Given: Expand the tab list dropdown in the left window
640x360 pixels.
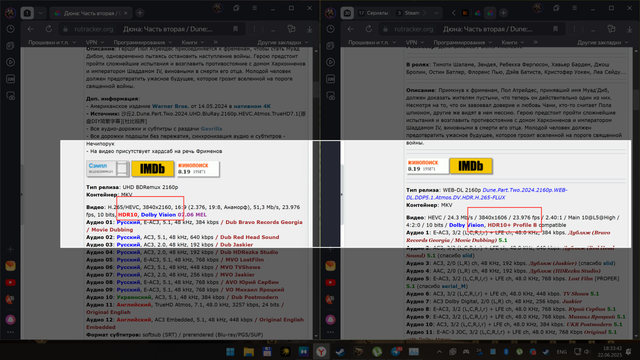Looking at the screenshot, I should [40, 13].
